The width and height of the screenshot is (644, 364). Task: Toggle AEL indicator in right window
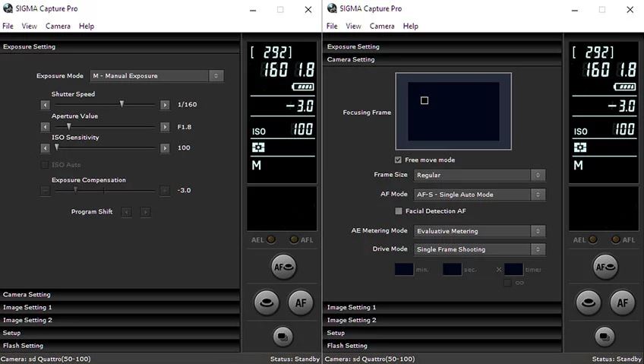pyautogui.click(x=593, y=239)
